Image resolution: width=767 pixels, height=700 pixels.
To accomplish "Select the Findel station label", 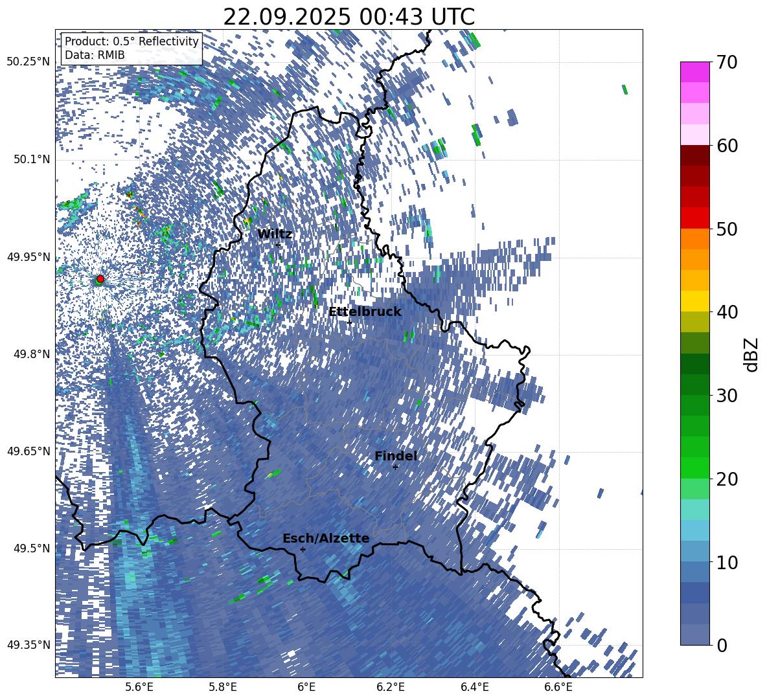I will (x=396, y=456).
